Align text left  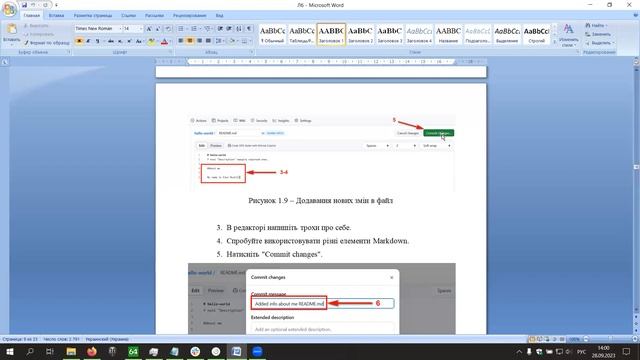[x=180, y=41]
